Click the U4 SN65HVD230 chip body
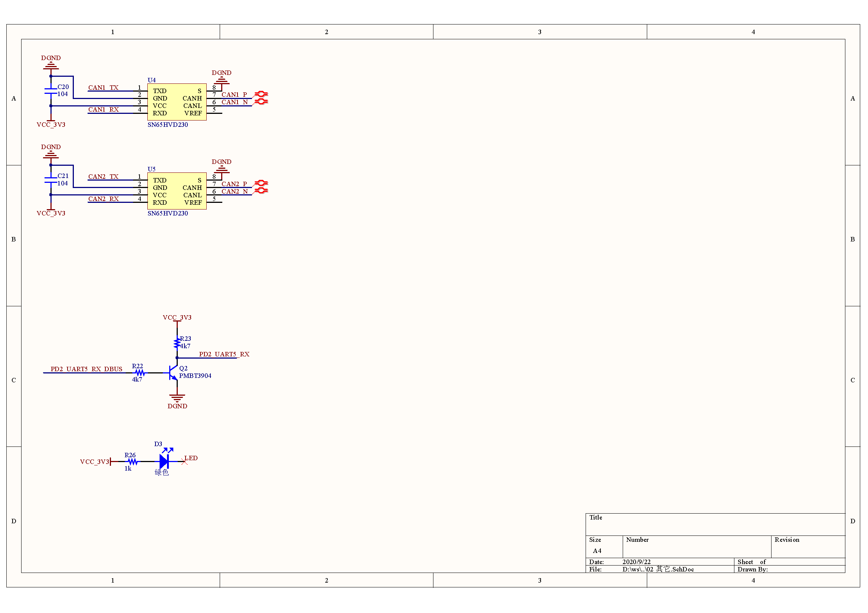This screenshot has height=613, width=868. click(x=177, y=102)
